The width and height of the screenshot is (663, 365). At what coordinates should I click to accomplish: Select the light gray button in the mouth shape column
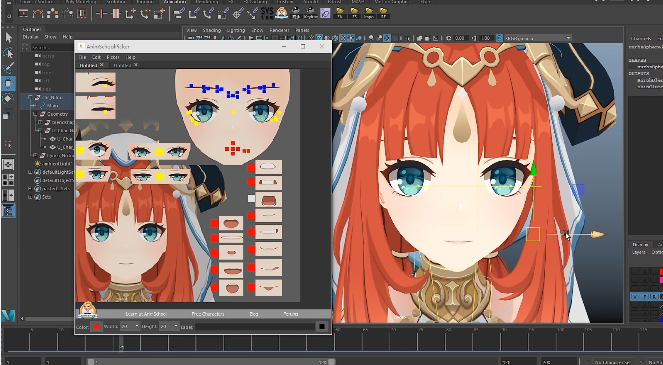coord(251,198)
